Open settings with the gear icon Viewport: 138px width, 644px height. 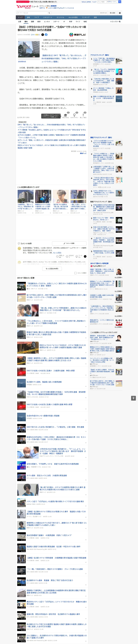pyautogui.click(x=120, y=13)
